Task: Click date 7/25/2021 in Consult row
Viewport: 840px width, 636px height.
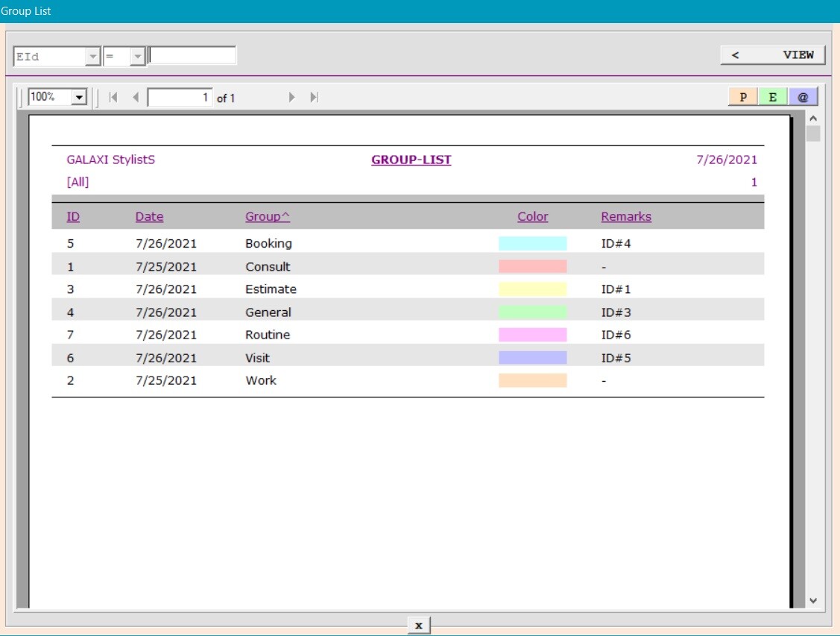Action: pos(166,266)
